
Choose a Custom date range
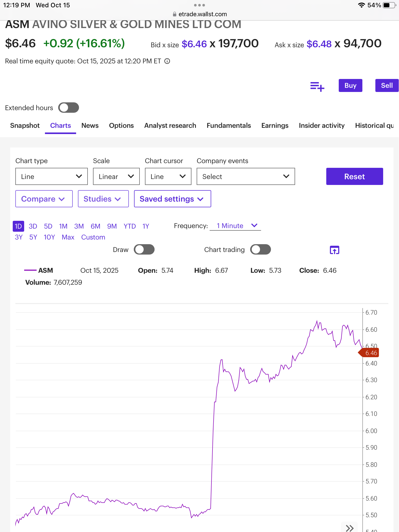coord(93,237)
